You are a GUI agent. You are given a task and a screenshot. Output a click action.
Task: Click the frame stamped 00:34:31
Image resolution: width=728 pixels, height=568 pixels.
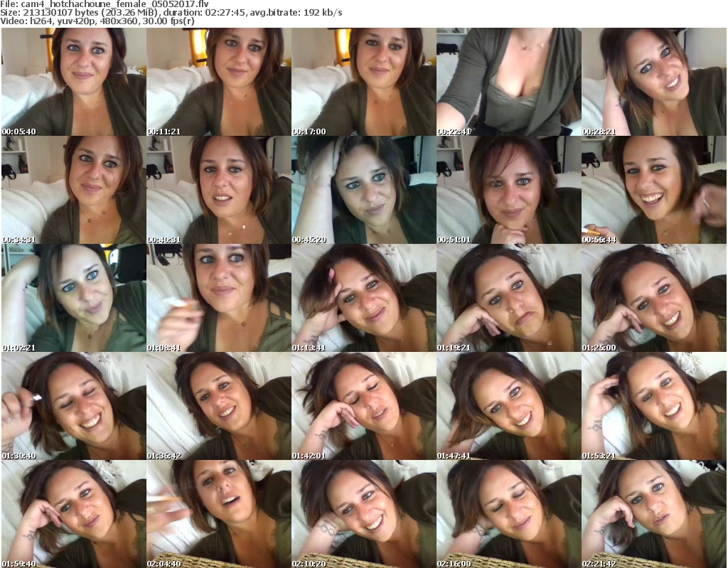(73, 190)
